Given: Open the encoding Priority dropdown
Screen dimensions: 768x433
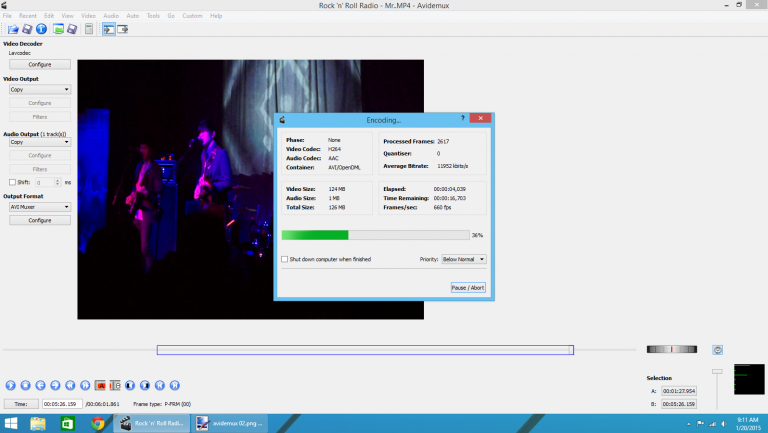Looking at the screenshot, I should point(464,259).
